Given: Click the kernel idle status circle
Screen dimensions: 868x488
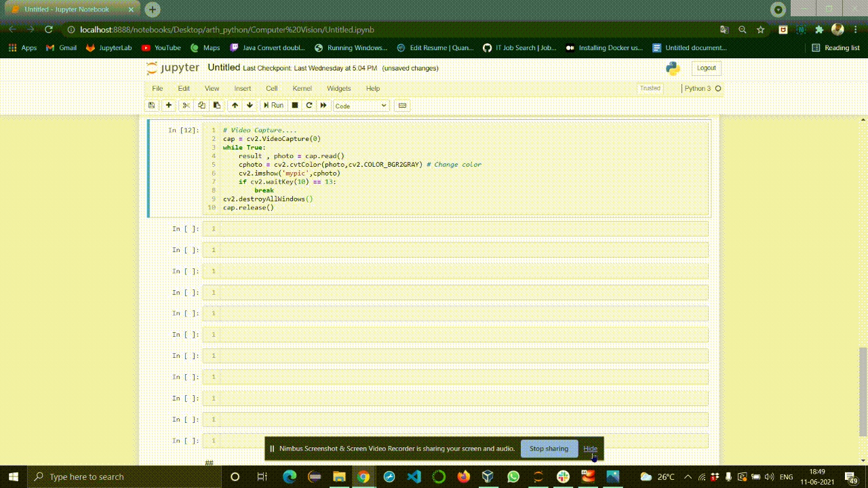Looking at the screenshot, I should pos(718,89).
